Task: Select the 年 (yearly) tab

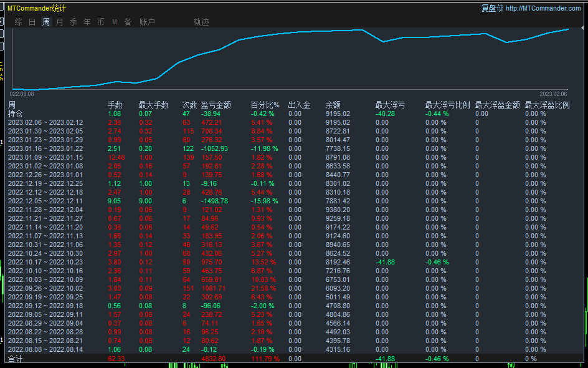Action: pyautogui.click(x=87, y=22)
